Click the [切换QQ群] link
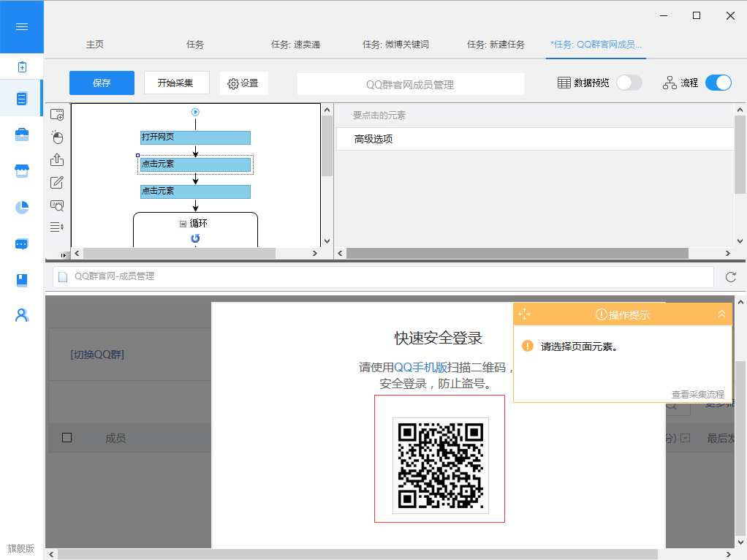 point(97,355)
